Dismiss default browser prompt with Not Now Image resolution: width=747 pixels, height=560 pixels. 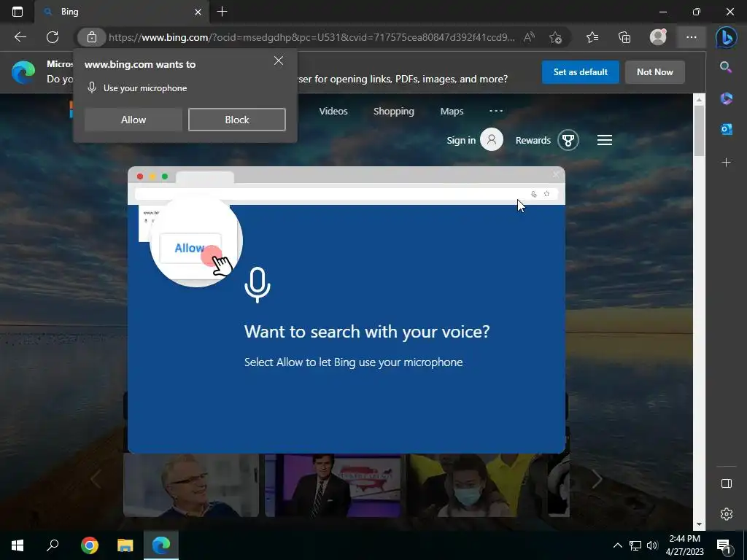654,72
